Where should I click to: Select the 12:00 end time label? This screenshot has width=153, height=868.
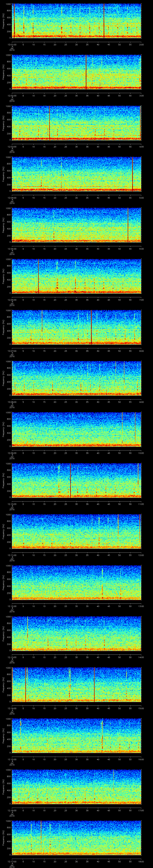tap(141, 555)
